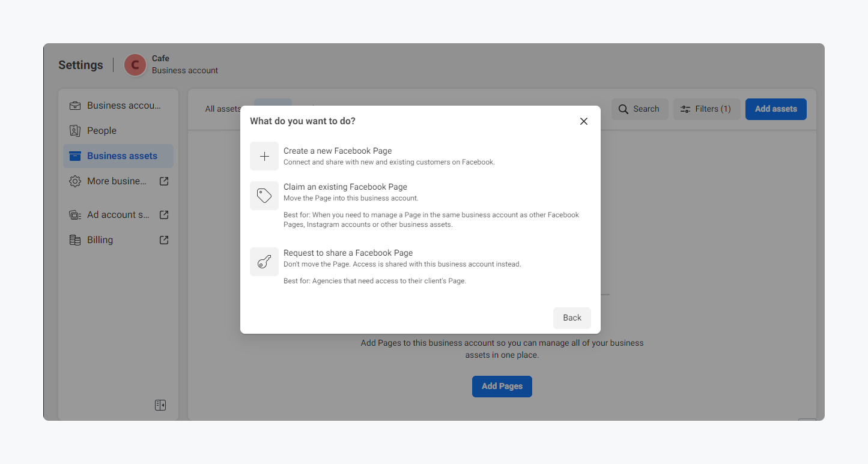The height and width of the screenshot is (464, 868).
Task: Switch to the All assets tab
Action: pyautogui.click(x=222, y=109)
